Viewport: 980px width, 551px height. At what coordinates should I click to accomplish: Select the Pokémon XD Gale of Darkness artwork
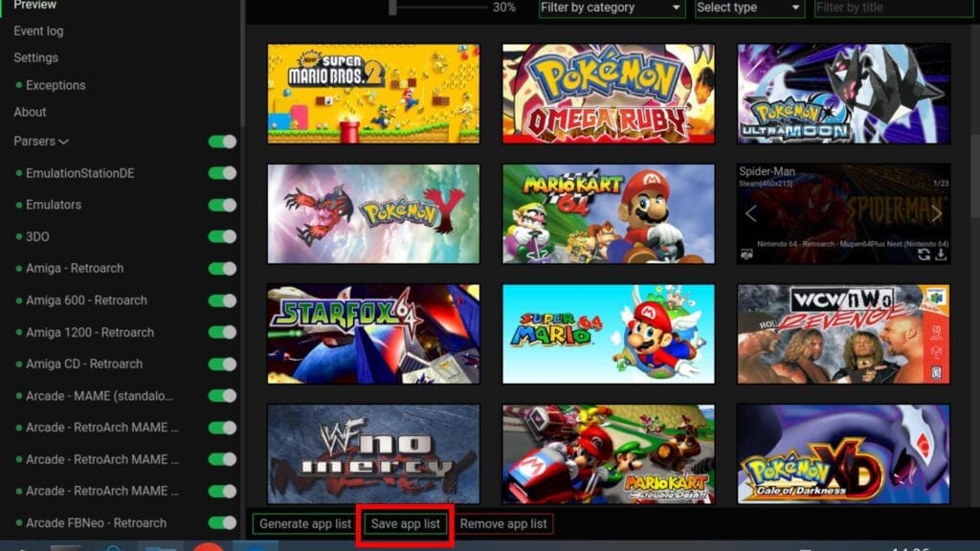(844, 453)
